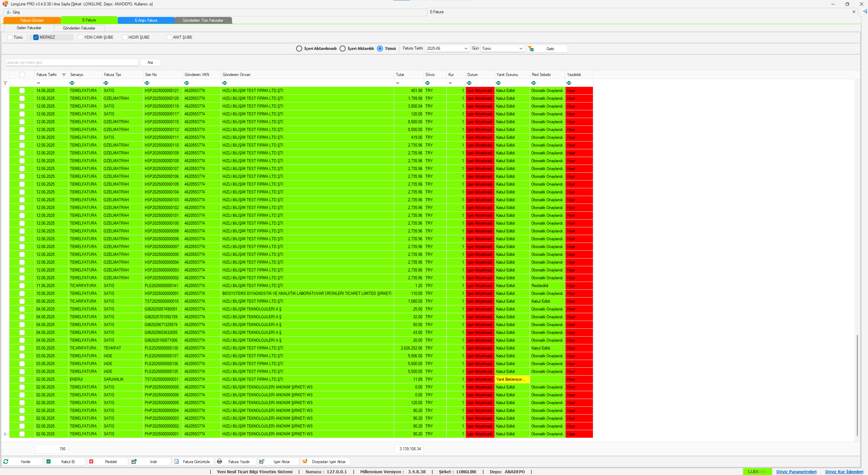
Task: Click the vertical scrollbar of the grid
Action: (857, 385)
